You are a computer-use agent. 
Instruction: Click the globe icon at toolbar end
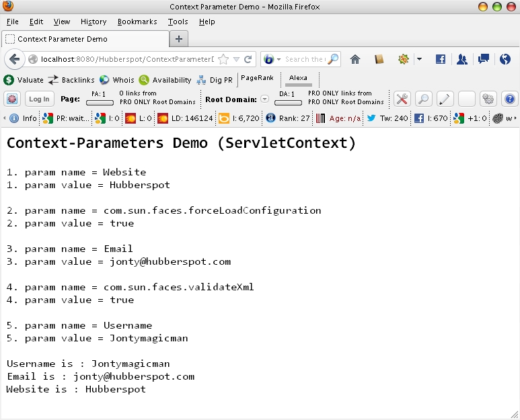pos(505,59)
